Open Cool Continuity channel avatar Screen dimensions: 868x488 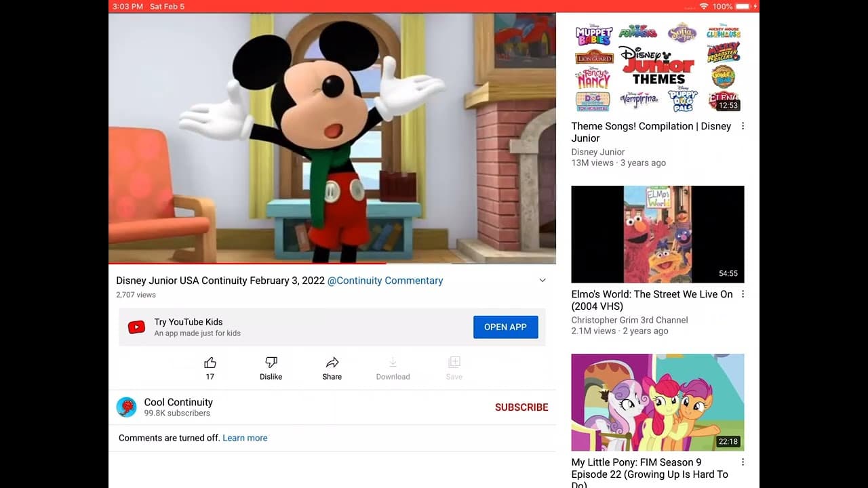point(127,407)
